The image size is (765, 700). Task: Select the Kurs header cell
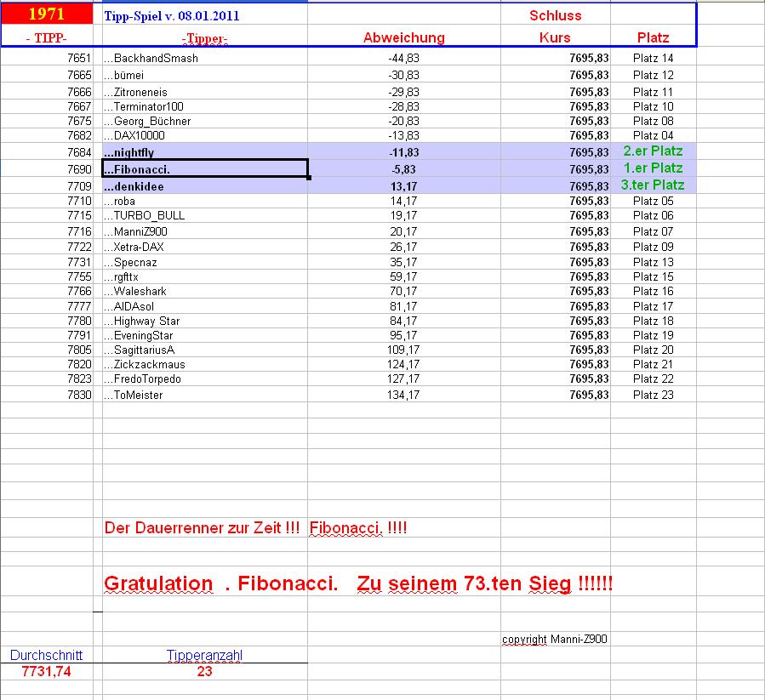555,37
